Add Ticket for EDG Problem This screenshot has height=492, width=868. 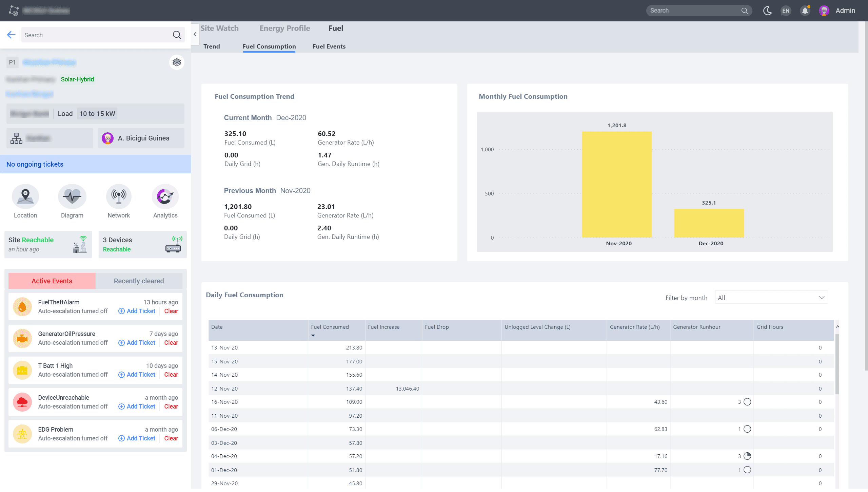tap(137, 438)
